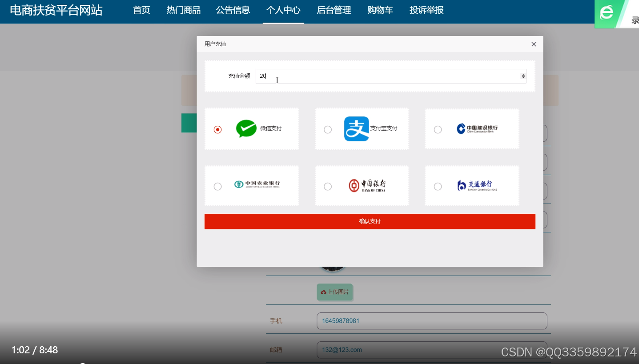Select the Alipay radio button
This screenshot has height=364, width=639.
click(328, 129)
